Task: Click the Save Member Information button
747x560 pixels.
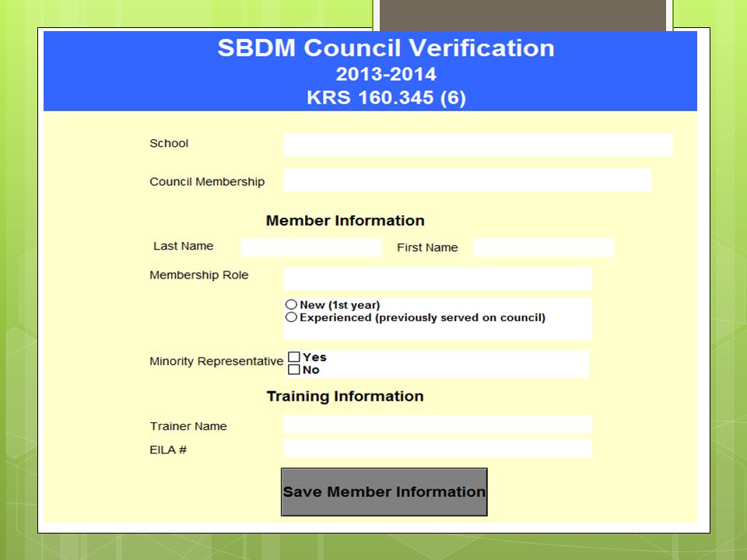Action: pos(384,492)
